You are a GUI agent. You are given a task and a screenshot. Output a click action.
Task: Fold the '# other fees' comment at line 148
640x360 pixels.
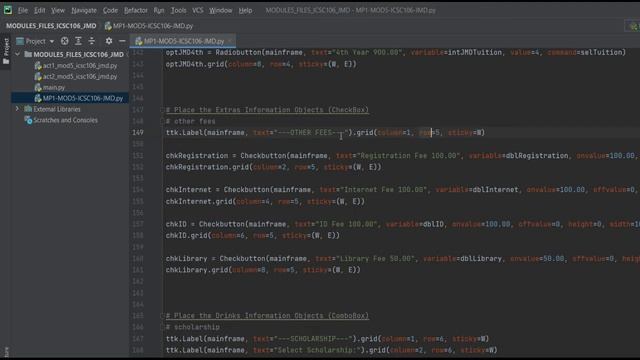point(162,121)
